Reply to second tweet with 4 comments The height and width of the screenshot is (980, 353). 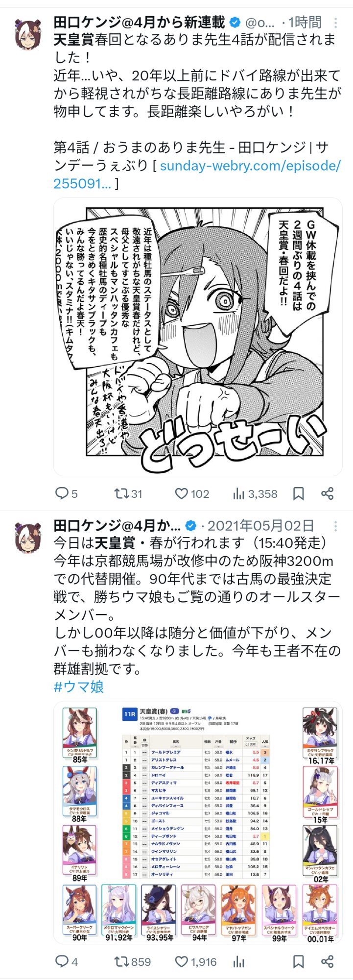(x=66, y=962)
